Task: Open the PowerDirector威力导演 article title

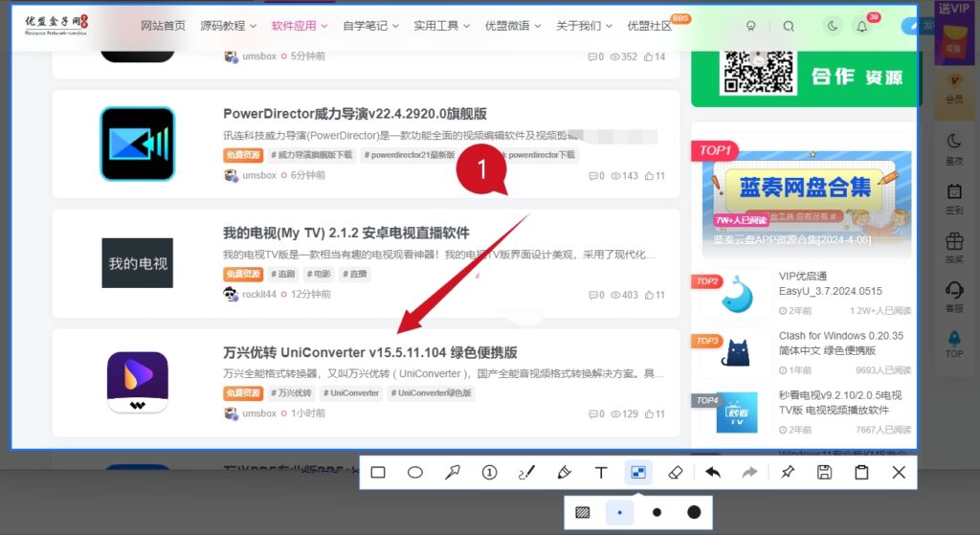Action: pyautogui.click(x=355, y=114)
